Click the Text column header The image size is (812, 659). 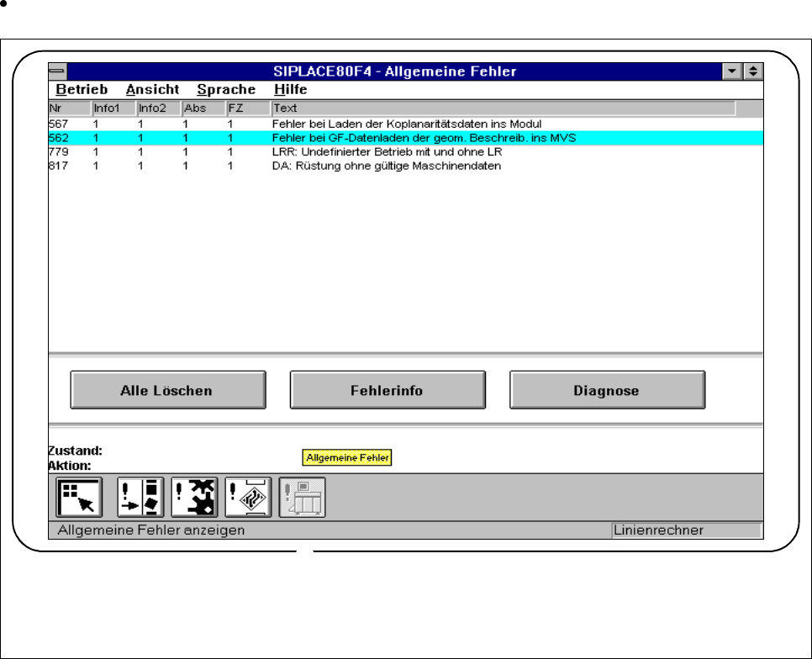[x=504, y=108]
